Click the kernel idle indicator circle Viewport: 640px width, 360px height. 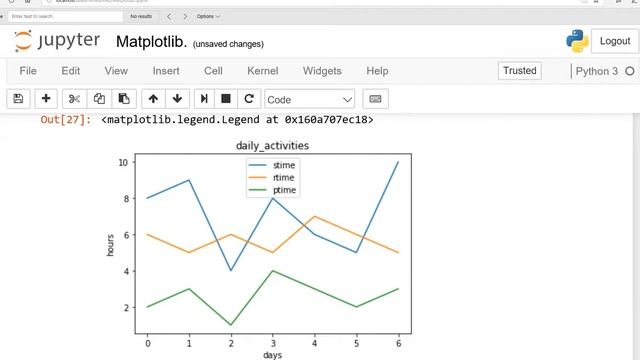pyautogui.click(x=630, y=71)
